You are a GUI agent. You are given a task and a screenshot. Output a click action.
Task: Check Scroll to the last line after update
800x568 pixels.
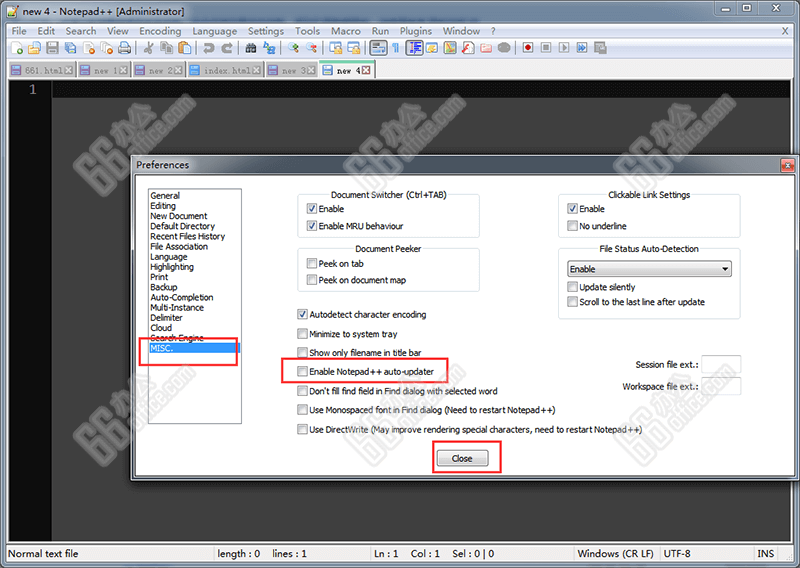[572, 302]
